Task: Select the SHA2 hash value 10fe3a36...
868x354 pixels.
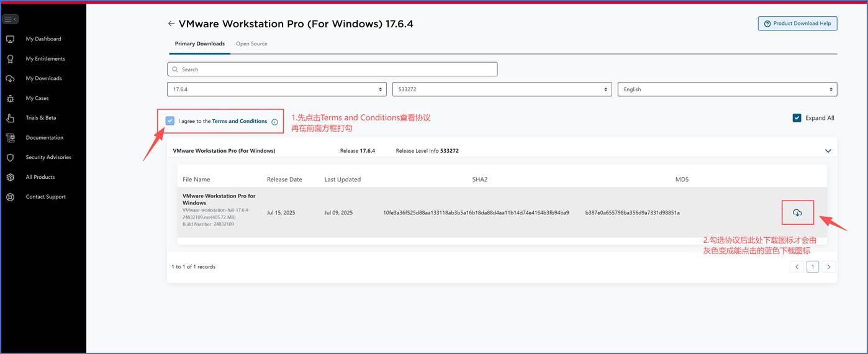Action: pyautogui.click(x=476, y=213)
